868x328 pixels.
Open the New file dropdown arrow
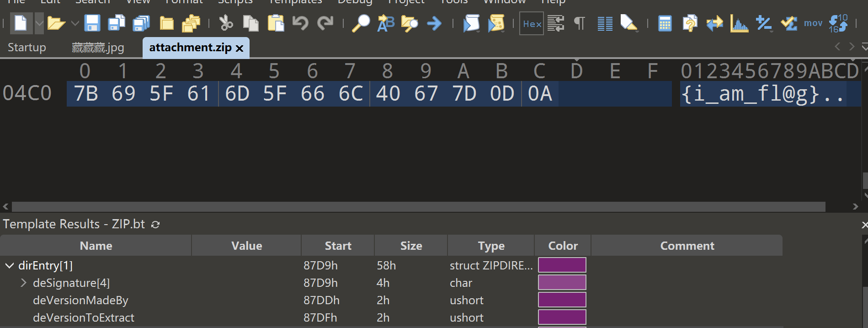click(39, 23)
